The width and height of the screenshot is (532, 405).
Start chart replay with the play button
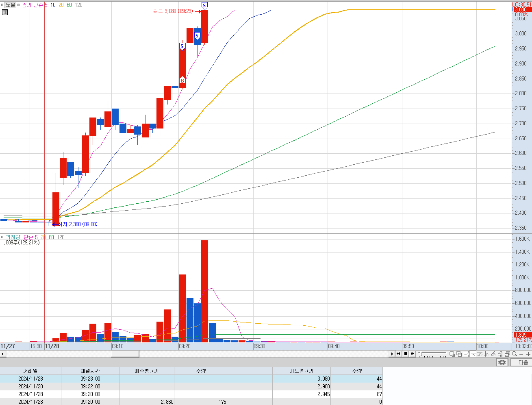[x=392, y=354]
